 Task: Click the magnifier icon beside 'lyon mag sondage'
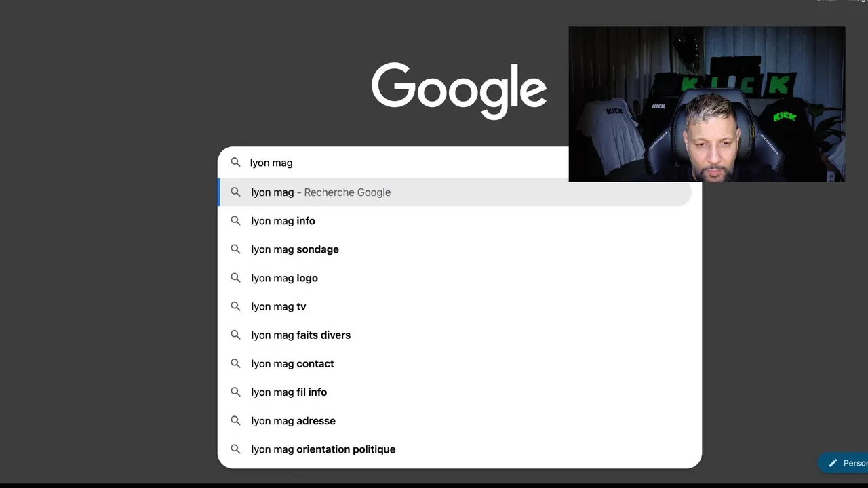(x=235, y=249)
